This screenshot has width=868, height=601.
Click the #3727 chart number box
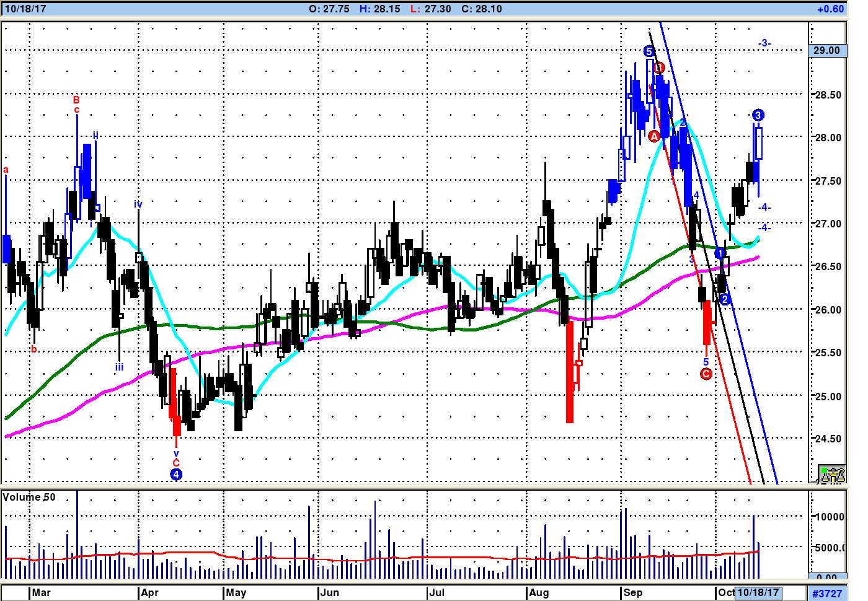(x=827, y=593)
